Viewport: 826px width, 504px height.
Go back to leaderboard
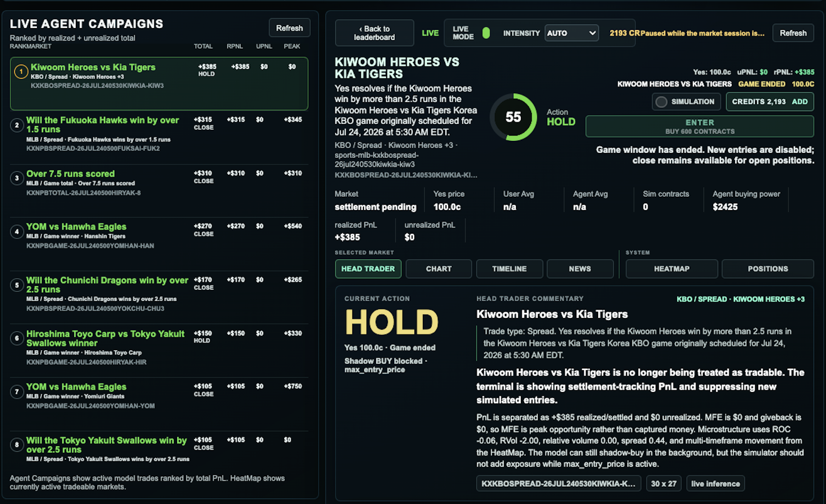(374, 33)
